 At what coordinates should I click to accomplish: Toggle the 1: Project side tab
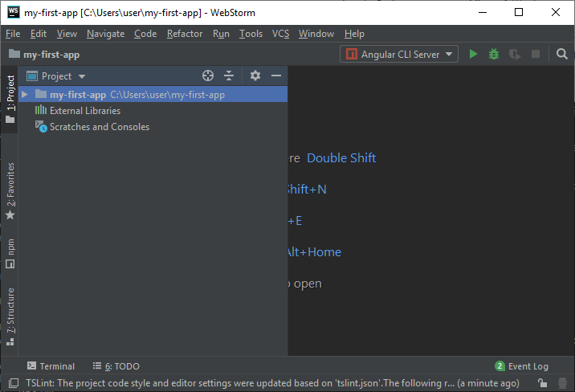[10, 99]
